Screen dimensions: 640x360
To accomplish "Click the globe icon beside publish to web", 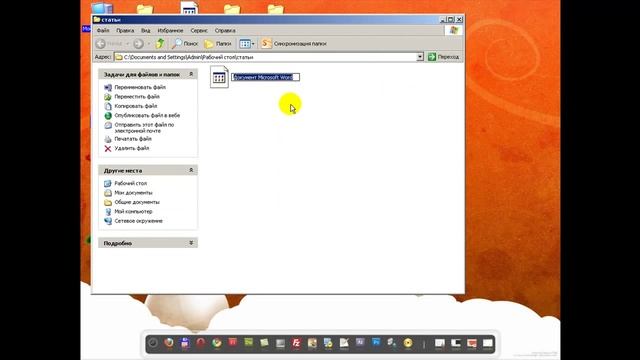I will coord(108,116).
